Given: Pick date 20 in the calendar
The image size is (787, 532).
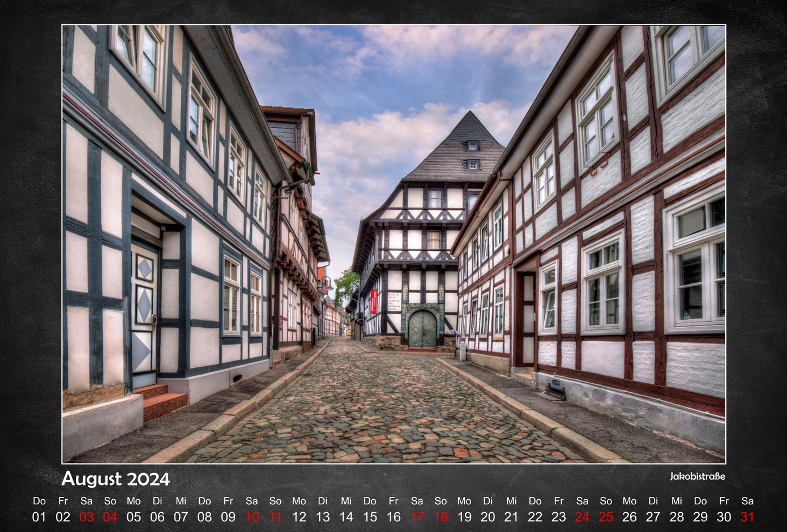Looking at the screenshot, I should pos(488,517).
